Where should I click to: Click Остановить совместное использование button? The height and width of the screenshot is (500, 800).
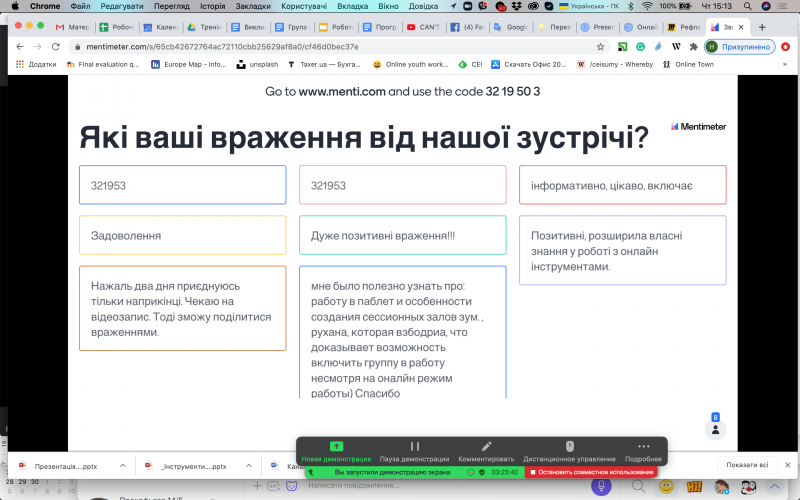[591, 472]
